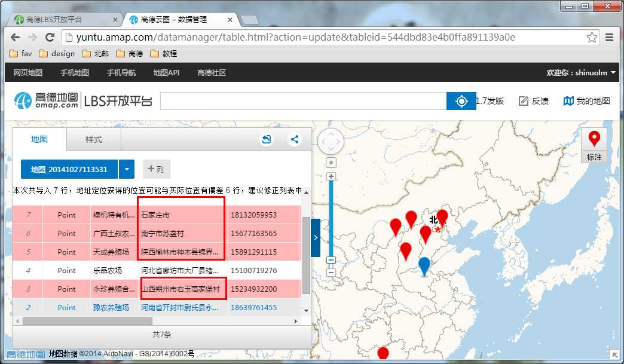Click the 高德地图 amap.com logo
624x364 pixels.
coord(46,100)
